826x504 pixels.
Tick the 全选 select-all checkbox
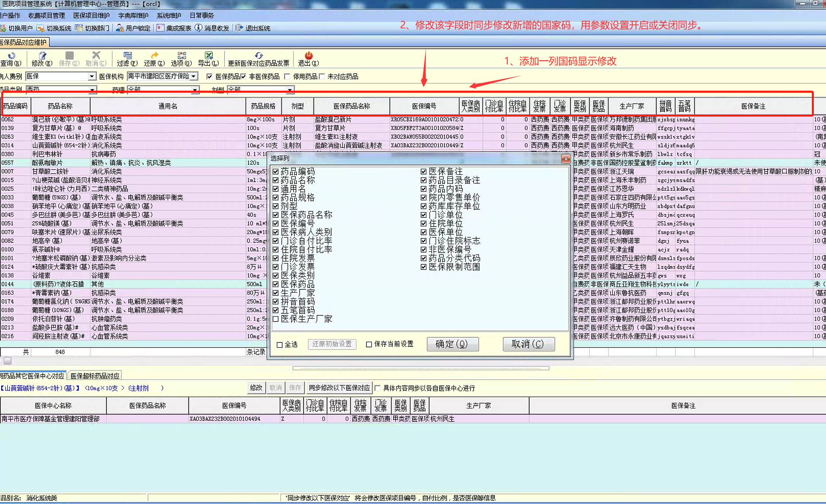point(280,345)
